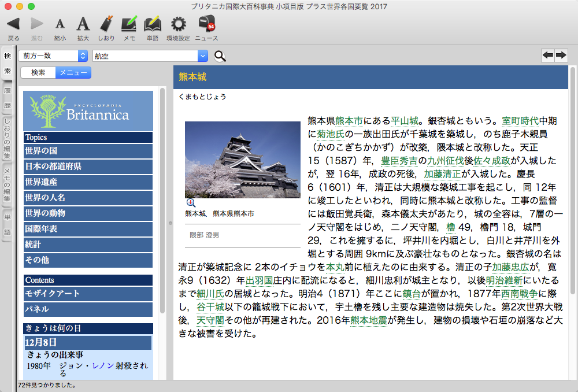Open the メモ memo tool
The image size is (578, 392).
[129, 24]
